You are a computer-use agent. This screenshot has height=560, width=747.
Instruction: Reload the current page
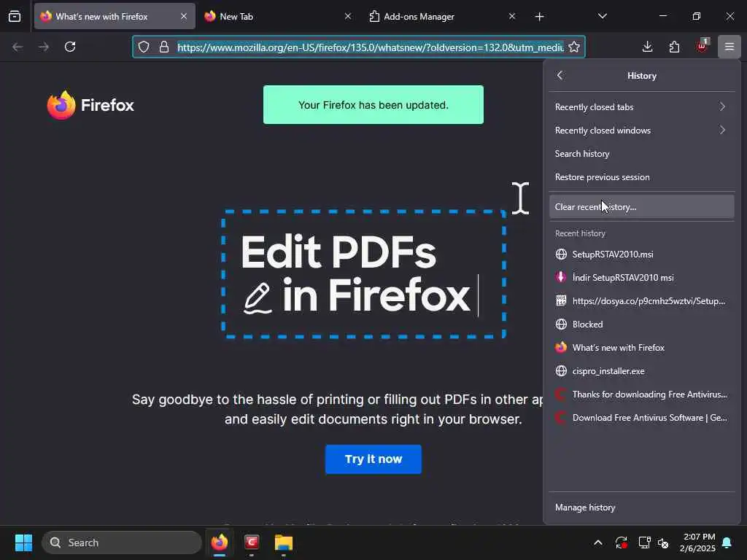point(70,47)
